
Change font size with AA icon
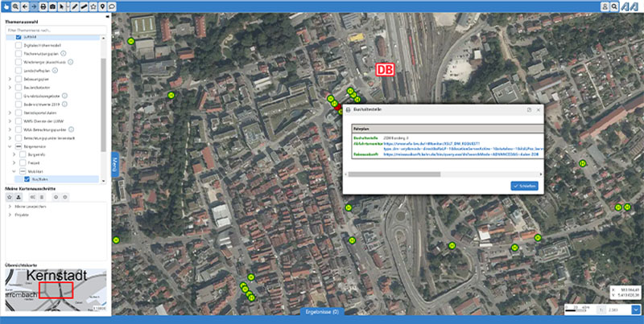[629, 6]
